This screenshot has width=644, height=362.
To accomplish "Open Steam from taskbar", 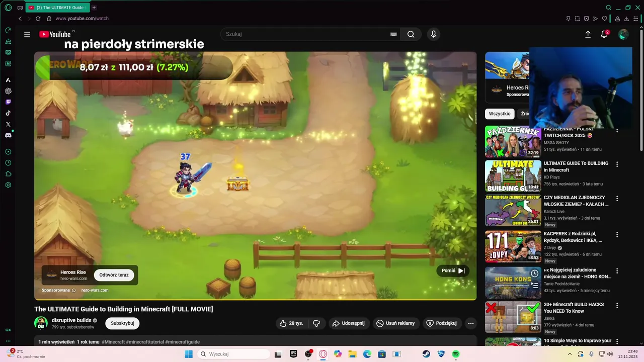I will coord(426,354).
